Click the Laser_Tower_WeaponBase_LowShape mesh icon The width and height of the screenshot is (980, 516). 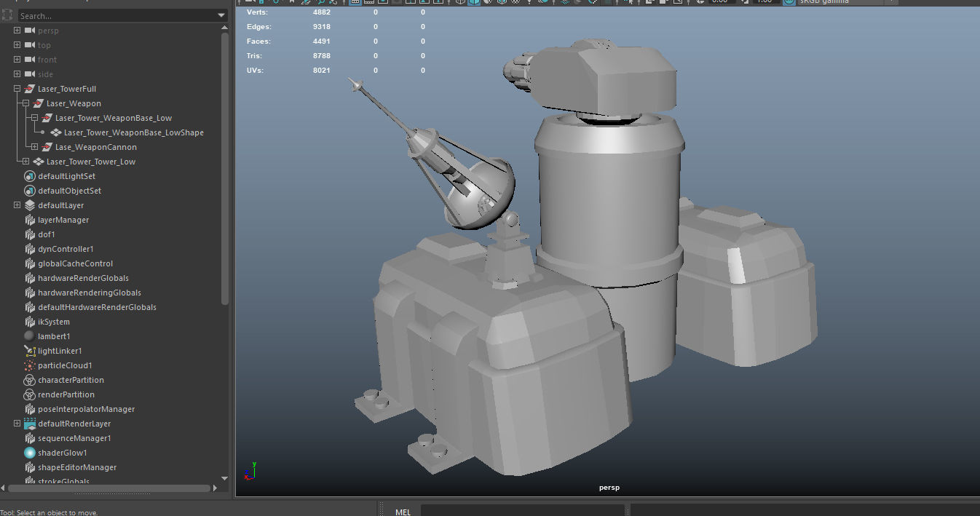[56, 132]
